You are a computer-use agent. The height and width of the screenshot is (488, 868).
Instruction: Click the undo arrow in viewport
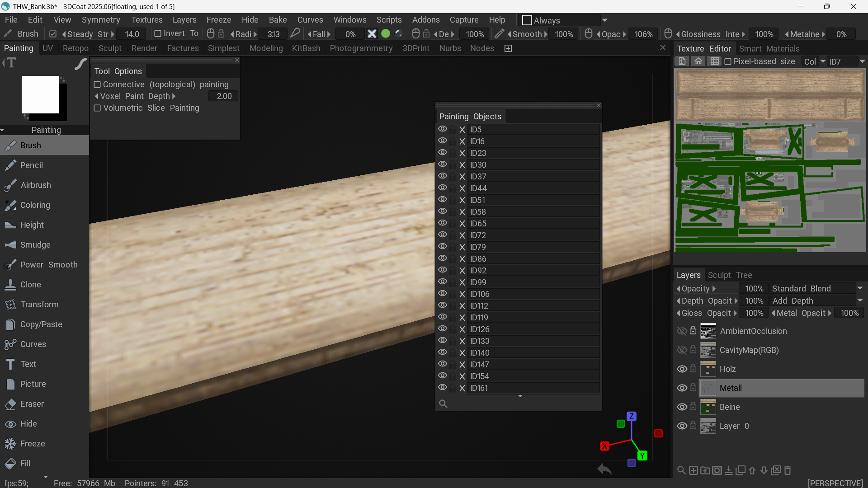604,469
